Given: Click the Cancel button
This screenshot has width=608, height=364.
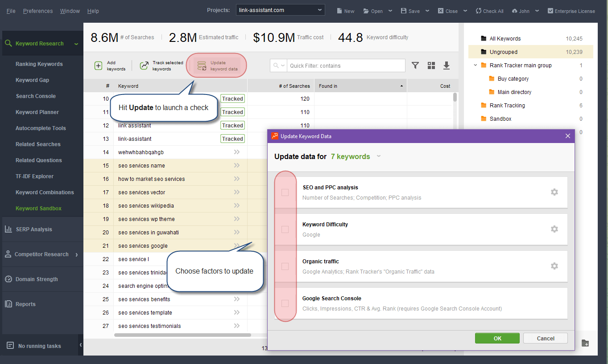Looking at the screenshot, I should pyautogui.click(x=546, y=338).
